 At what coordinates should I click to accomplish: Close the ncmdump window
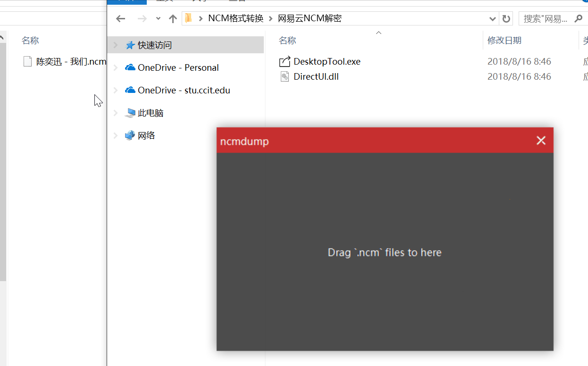[541, 141]
